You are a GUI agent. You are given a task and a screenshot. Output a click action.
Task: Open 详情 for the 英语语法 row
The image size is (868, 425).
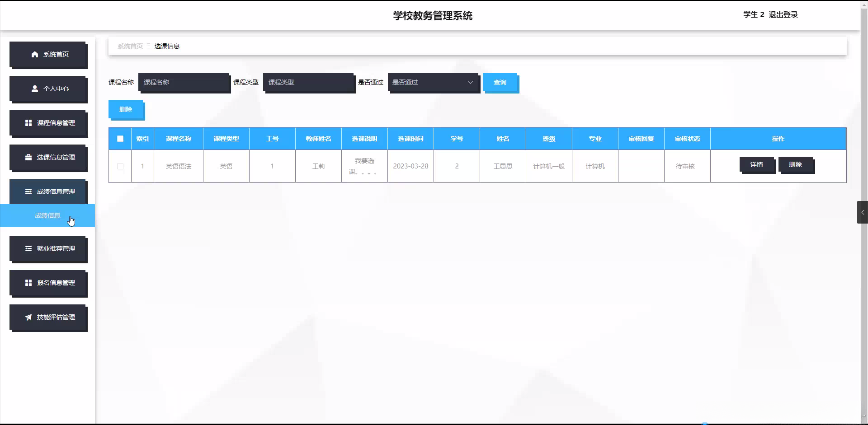[x=757, y=164]
